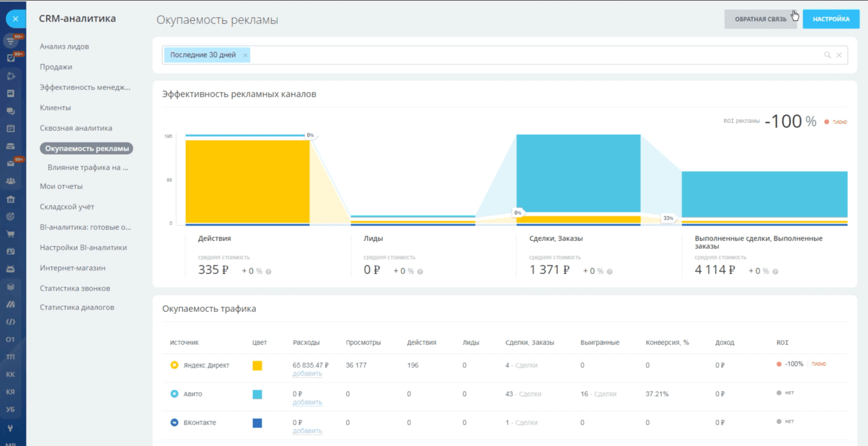This screenshot has height=446, width=868.
Task: Go to Статистика звонков in the menu
Action: coord(74,288)
